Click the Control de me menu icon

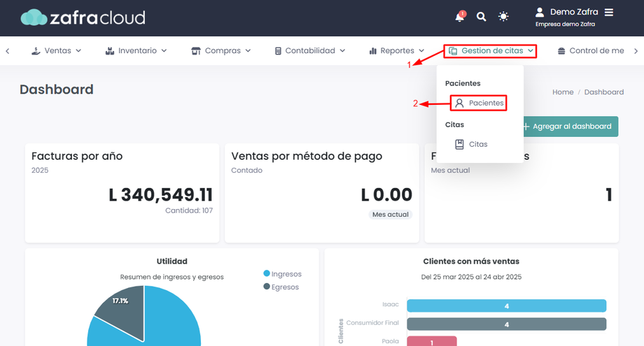pos(561,51)
